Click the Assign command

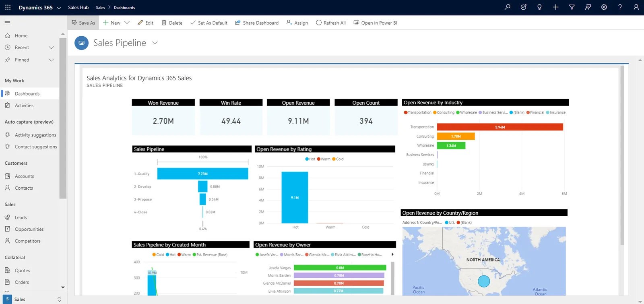click(297, 23)
